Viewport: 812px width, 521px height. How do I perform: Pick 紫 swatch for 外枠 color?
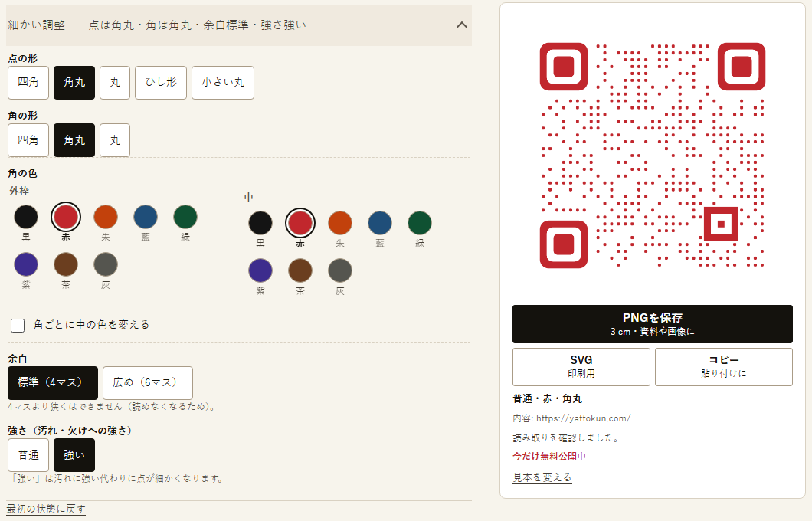26,264
